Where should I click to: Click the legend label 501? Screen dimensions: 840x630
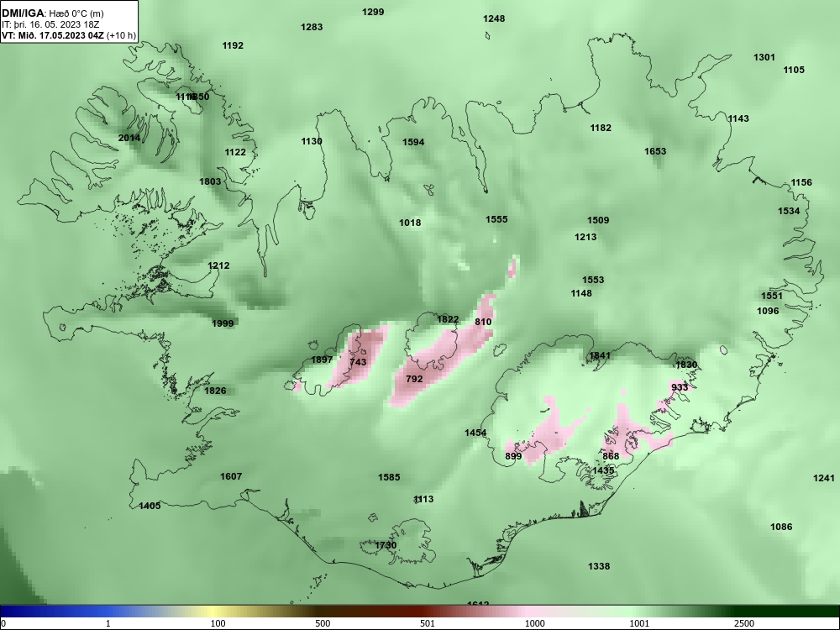427,623
